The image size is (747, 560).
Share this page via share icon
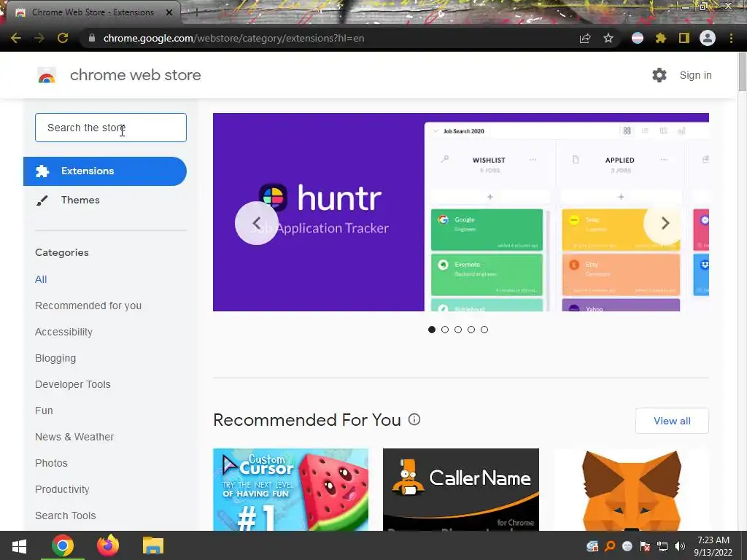point(585,38)
